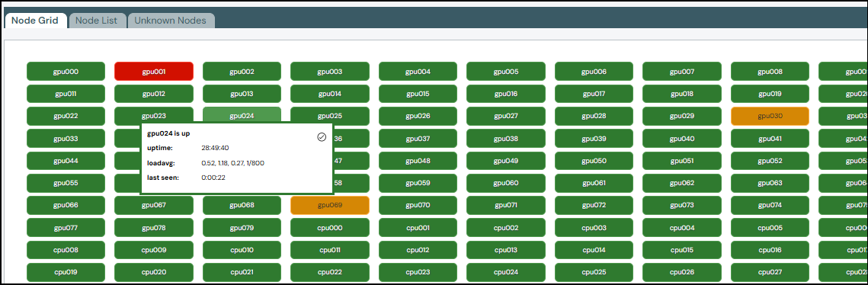This screenshot has width=868, height=285.
Task: Click node gpu000
Action: [66, 72]
